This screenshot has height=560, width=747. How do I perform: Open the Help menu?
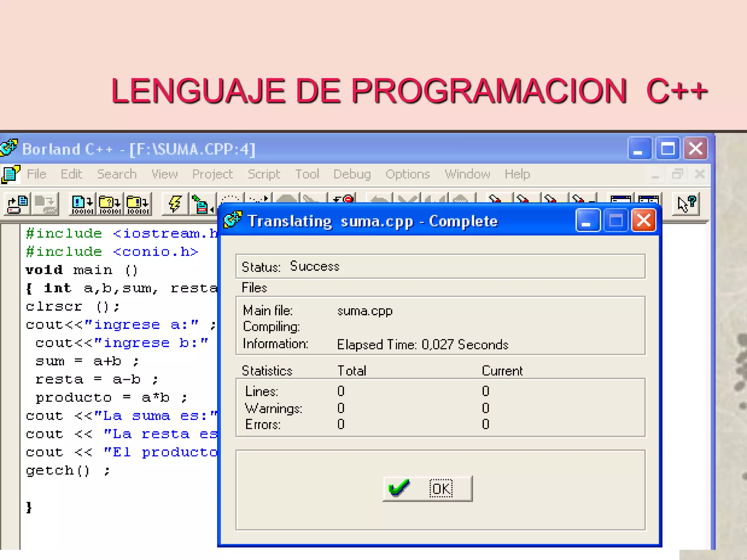pos(517,174)
